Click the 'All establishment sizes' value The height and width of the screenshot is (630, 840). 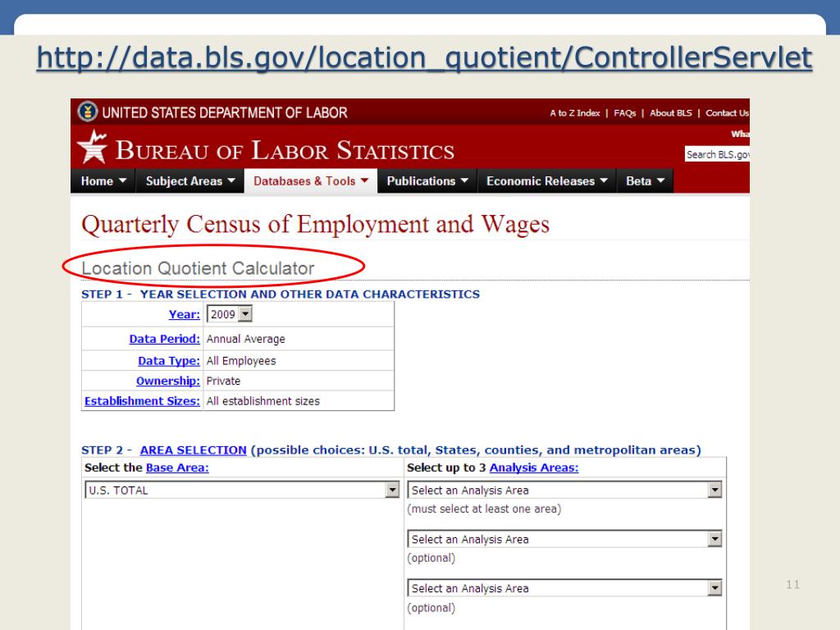click(x=263, y=401)
